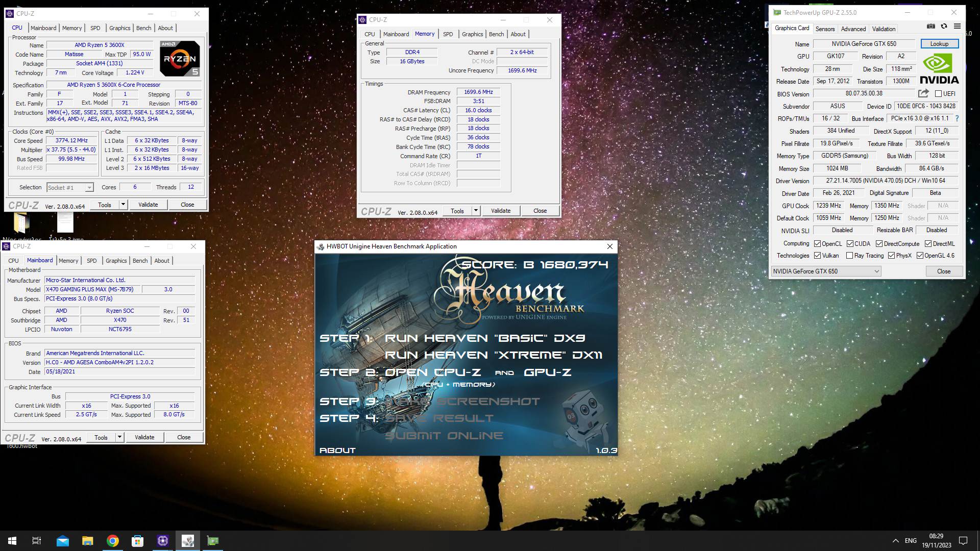Click the GPU-Z title bar app icon
Image resolution: width=980 pixels, height=551 pixels.
[777, 12]
